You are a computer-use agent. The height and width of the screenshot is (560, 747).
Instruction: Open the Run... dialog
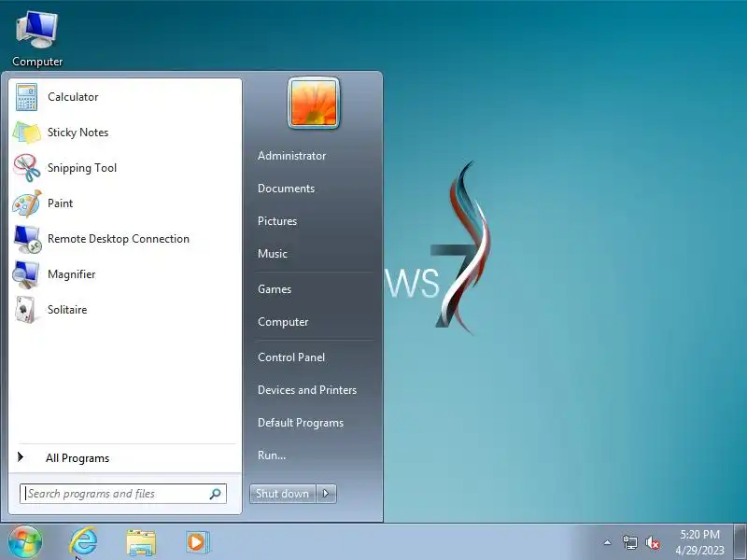click(272, 455)
